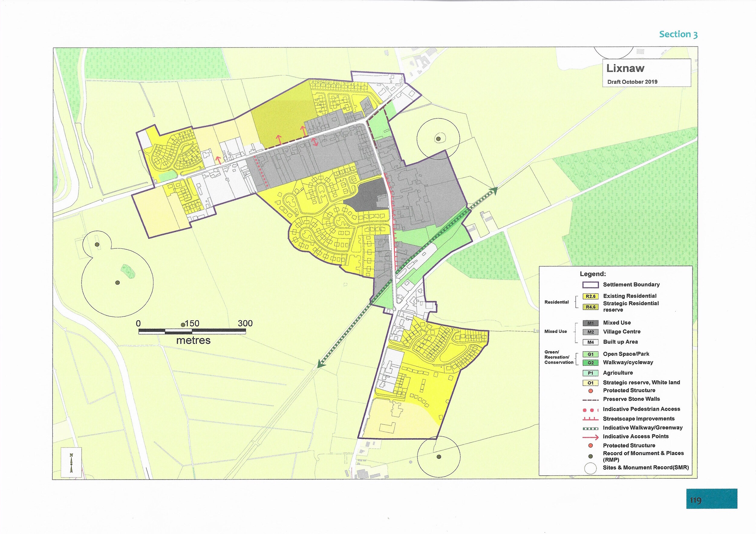
Task: Select the green RMP dot in the legend
Action: click(591, 456)
